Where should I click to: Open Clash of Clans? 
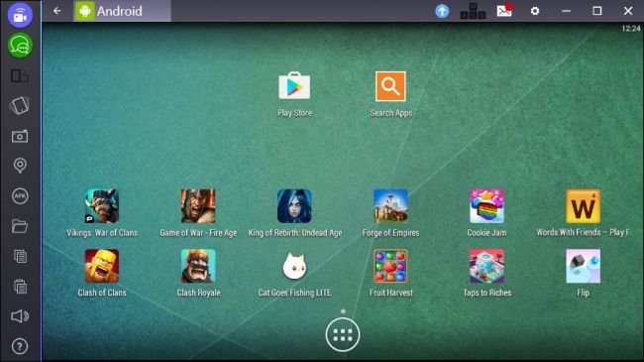click(x=102, y=266)
